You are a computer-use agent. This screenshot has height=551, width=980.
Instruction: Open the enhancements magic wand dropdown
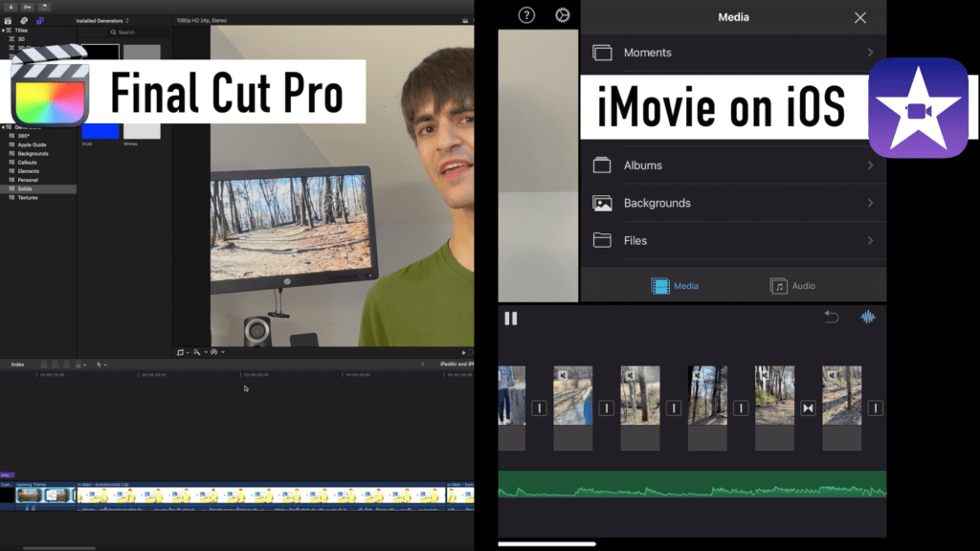[199, 352]
